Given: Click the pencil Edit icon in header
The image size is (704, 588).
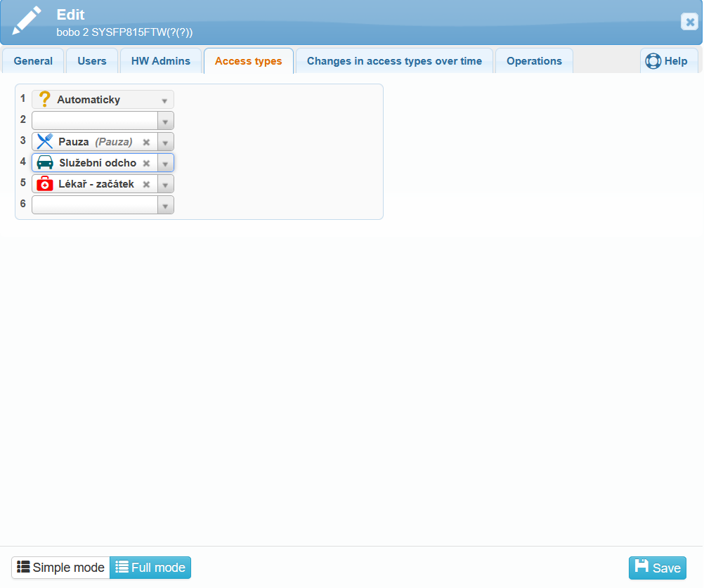Looking at the screenshot, I should point(27,21).
